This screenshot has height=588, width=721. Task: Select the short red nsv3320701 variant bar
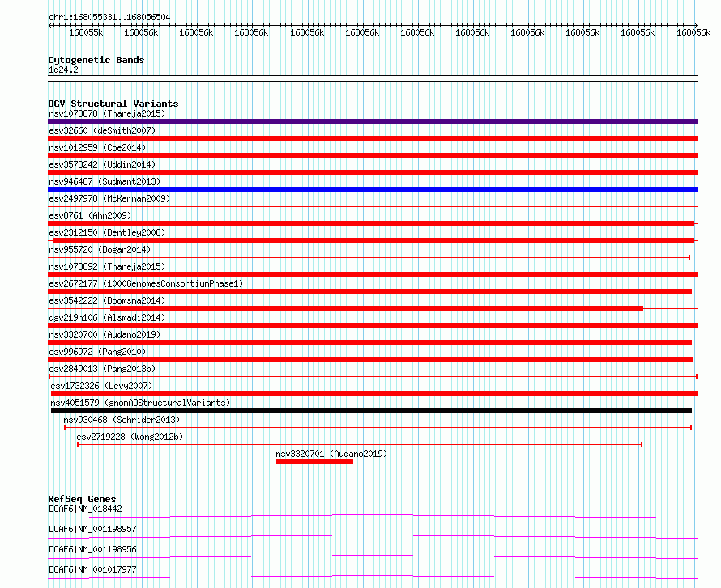[314, 462]
